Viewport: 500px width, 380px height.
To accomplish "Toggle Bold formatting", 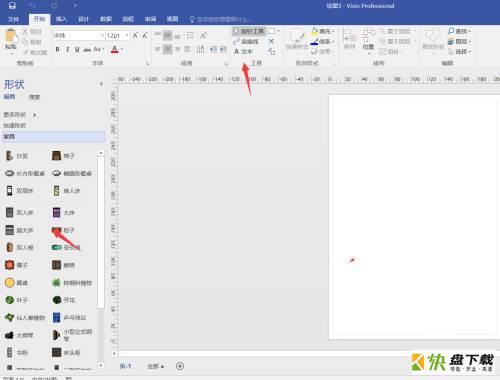I will coord(58,49).
